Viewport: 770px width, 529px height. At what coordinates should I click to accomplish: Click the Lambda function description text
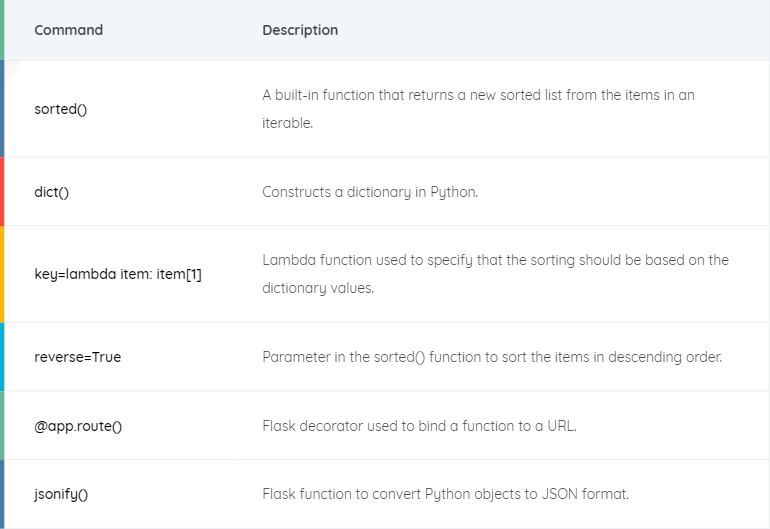pyautogui.click(x=495, y=274)
